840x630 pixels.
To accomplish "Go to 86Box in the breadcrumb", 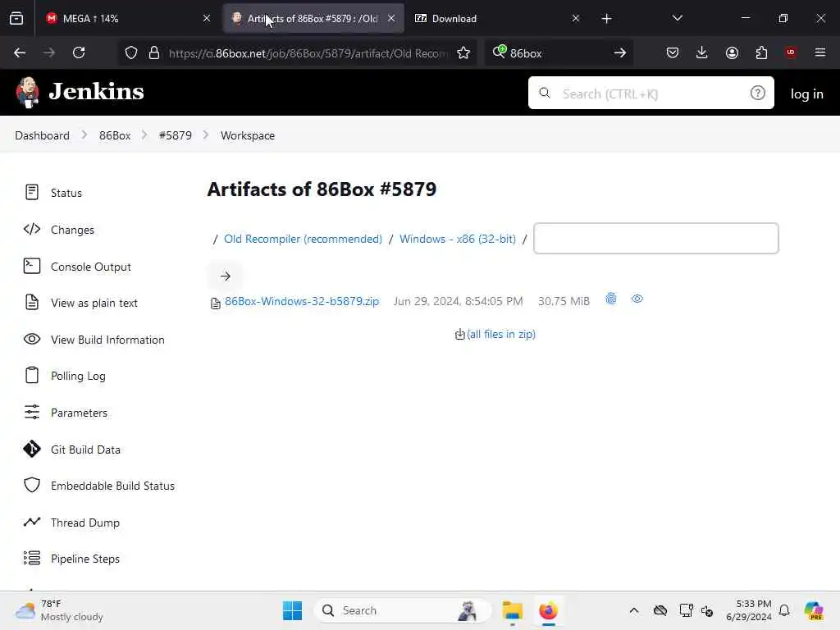I will (115, 135).
